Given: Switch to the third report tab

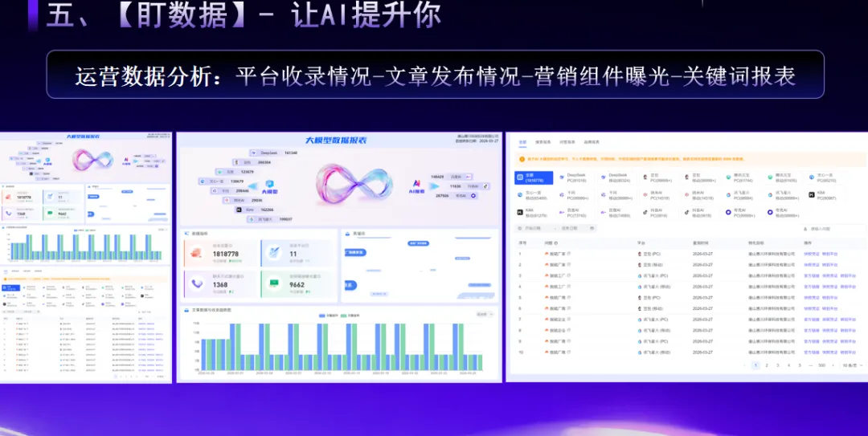Looking at the screenshot, I should tap(567, 142).
